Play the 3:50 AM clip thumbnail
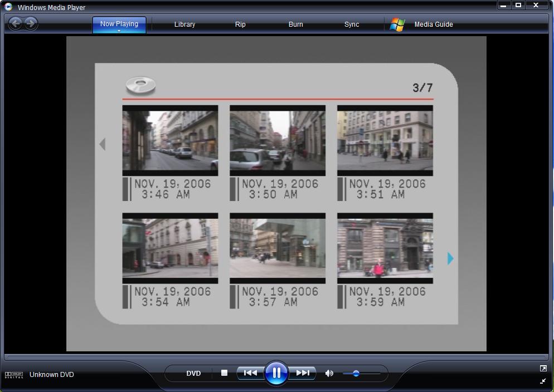554x392 pixels. point(278,140)
